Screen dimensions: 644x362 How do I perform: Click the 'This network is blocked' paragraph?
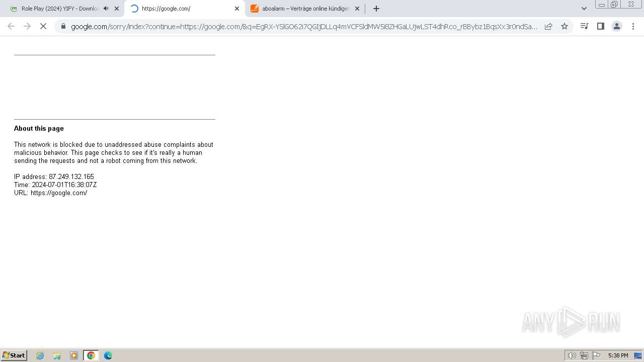[x=114, y=152]
